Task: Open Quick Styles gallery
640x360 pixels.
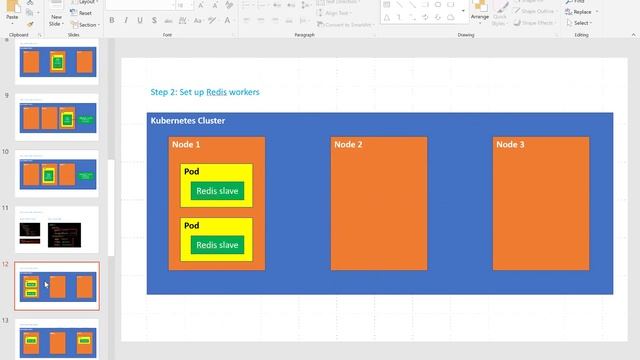Action: pos(499,12)
